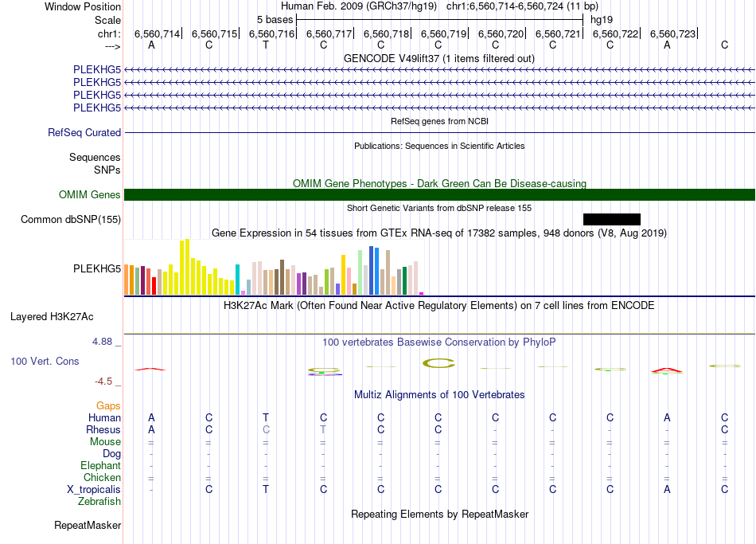Screen dimensions: 756x544
Task: Select the Dog species label
Action: pos(111,454)
